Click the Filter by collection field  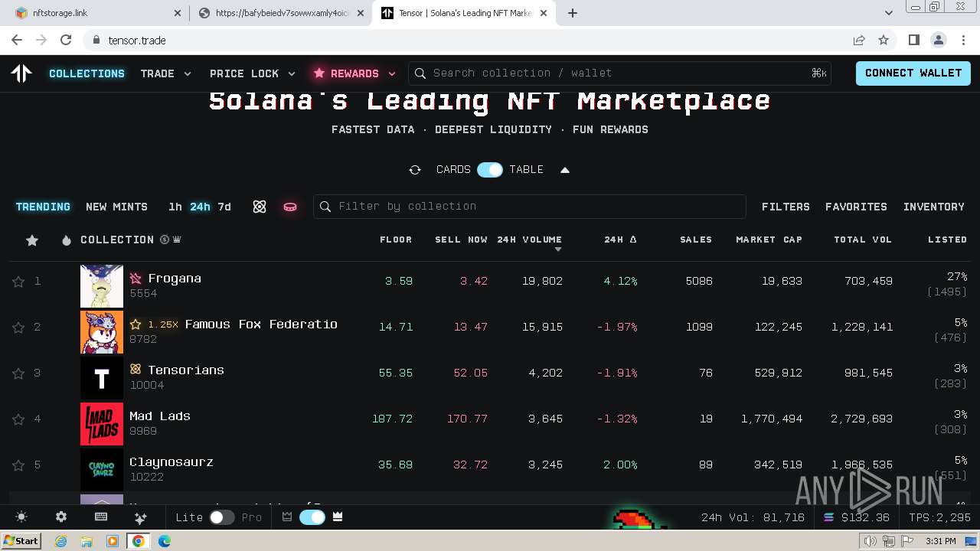coord(530,207)
